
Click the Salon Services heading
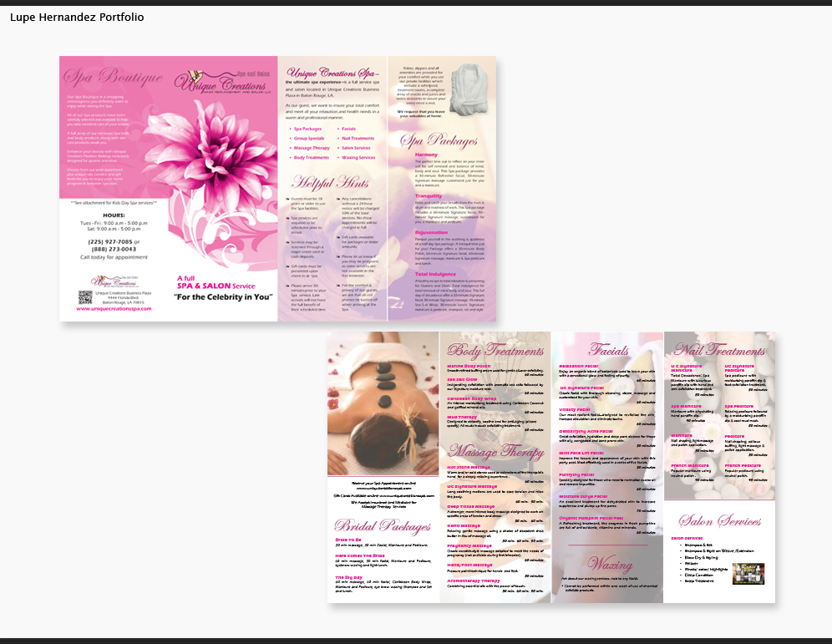(719, 521)
